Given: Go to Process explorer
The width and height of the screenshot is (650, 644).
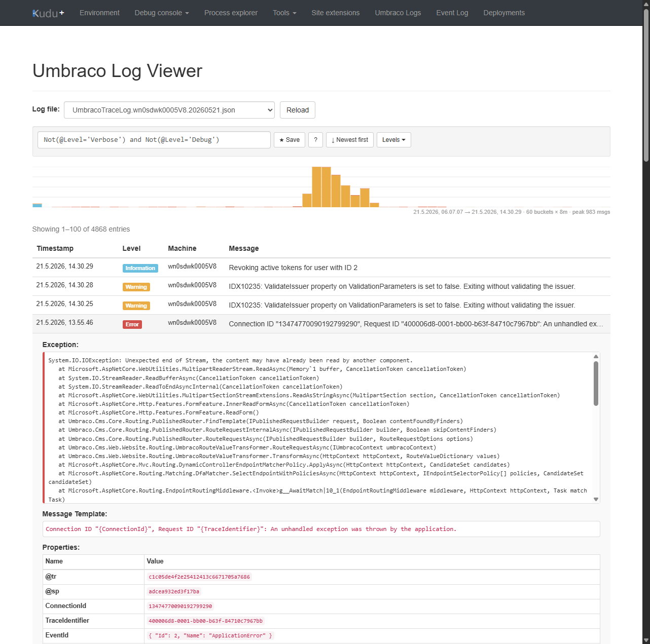Looking at the screenshot, I should pos(231,13).
